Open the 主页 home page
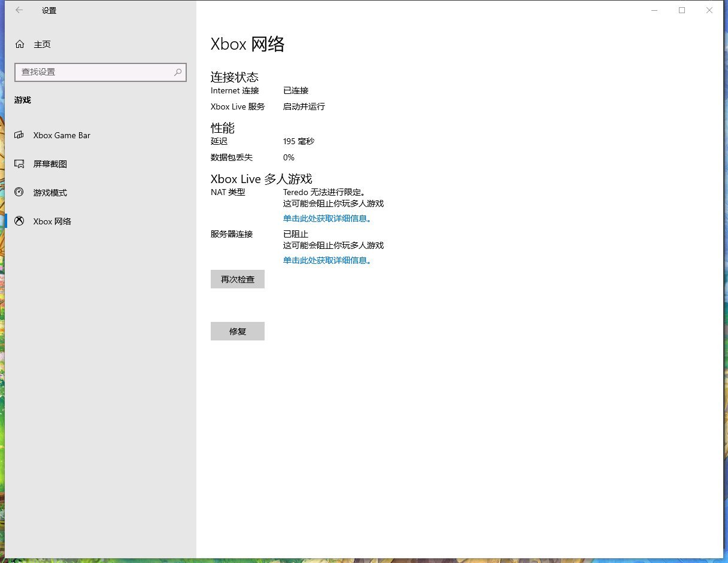Image resolution: width=728 pixels, height=563 pixels. [x=101, y=44]
